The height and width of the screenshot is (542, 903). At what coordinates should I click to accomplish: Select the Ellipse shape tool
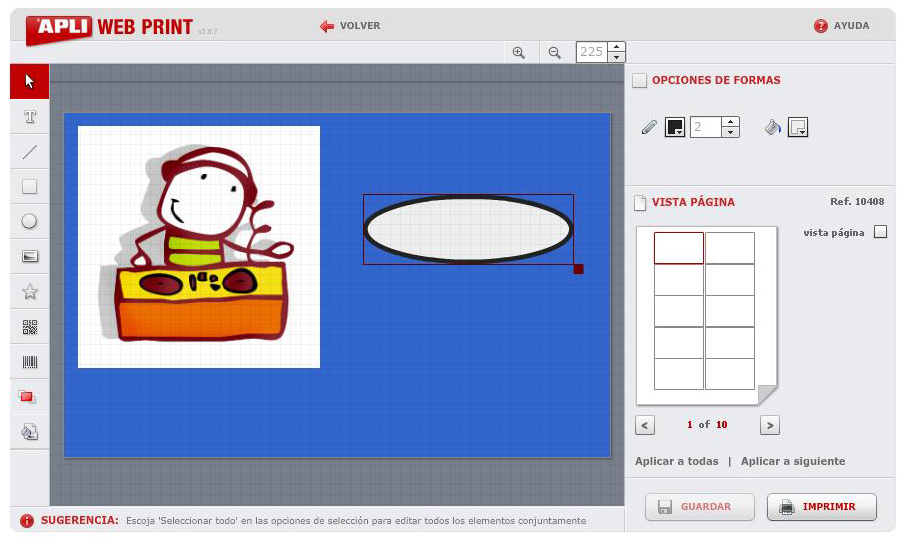pyautogui.click(x=29, y=221)
